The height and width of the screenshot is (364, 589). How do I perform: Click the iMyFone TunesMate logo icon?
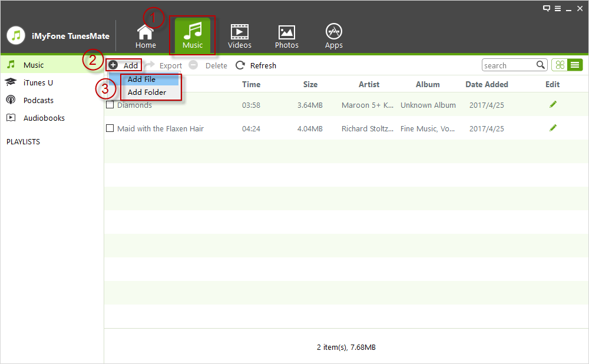pyautogui.click(x=16, y=36)
